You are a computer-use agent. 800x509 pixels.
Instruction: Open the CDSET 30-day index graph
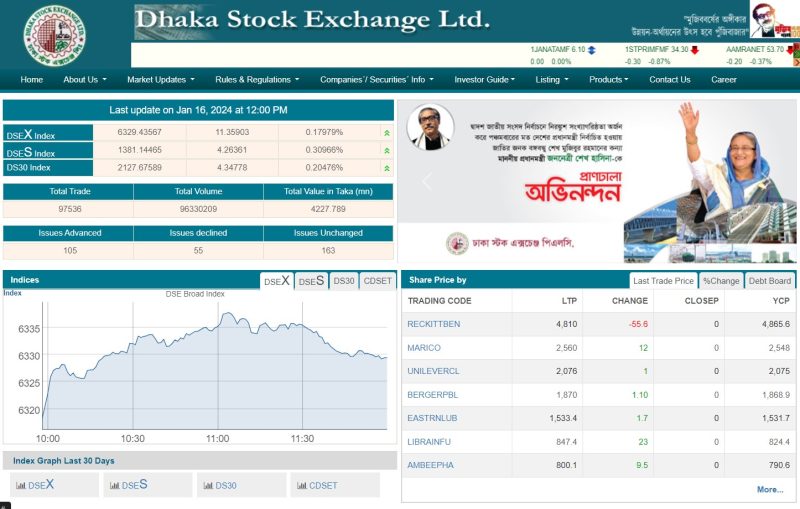pyautogui.click(x=317, y=485)
